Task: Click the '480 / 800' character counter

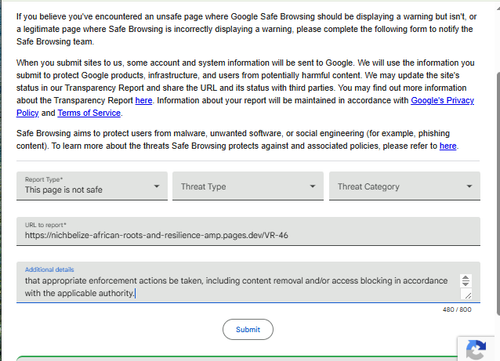Action: click(x=457, y=310)
